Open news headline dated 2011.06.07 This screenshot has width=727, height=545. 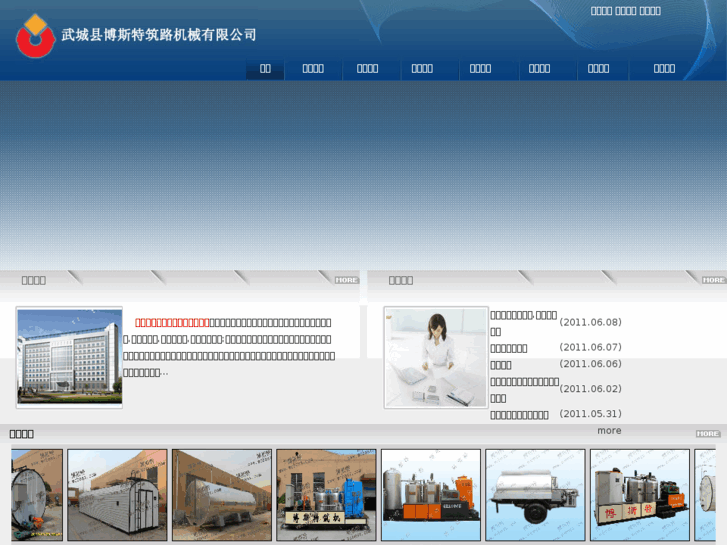(509, 348)
